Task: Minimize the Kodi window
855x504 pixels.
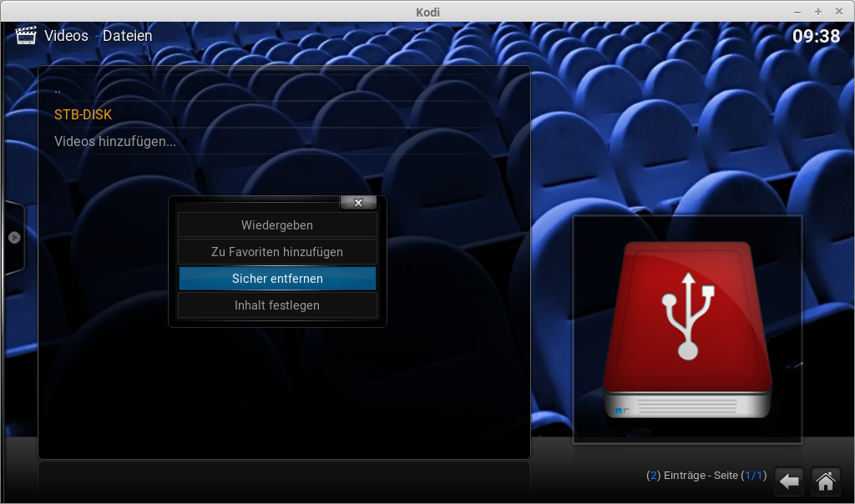Action: (x=797, y=12)
